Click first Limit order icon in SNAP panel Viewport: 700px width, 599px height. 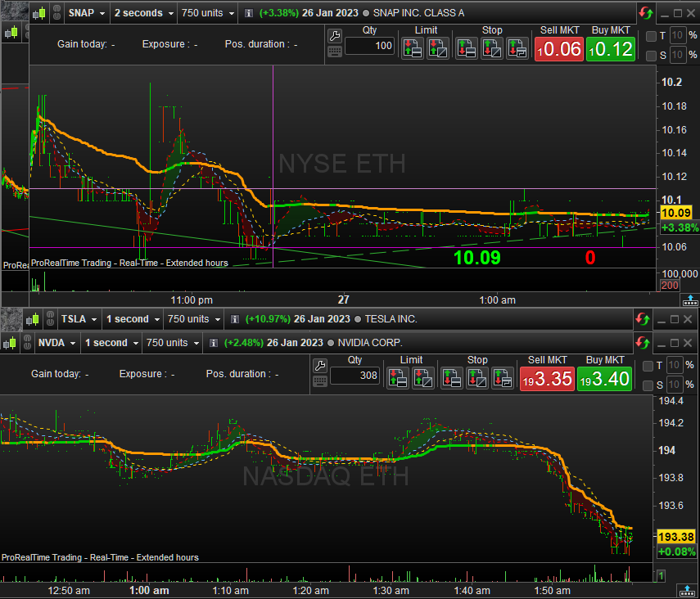click(412, 48)
